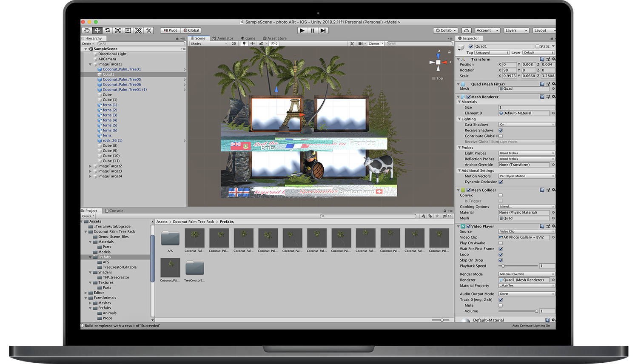Screen dimensions: 638x364
Task: Toggle scene lighting bulb icon
Action: tap(244, 43)
